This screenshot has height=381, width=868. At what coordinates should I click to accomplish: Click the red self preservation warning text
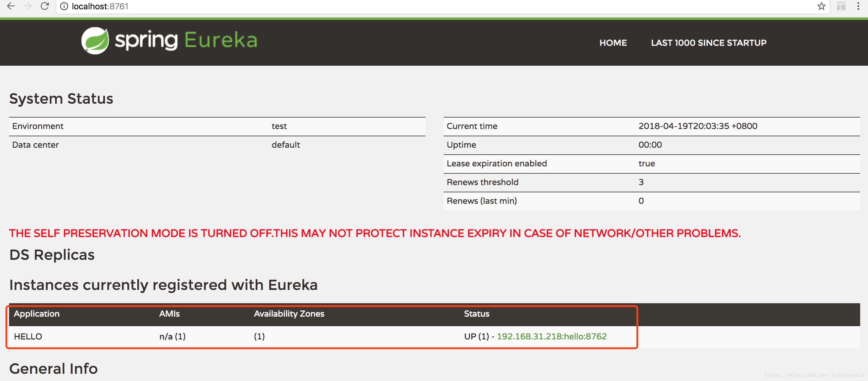pos(375,233)
